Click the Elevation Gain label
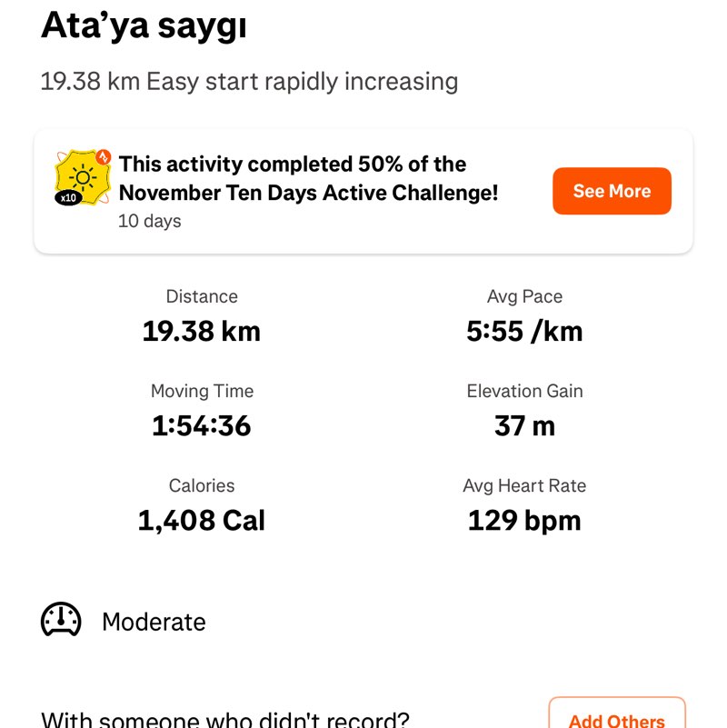This screenshot has width=727, height=728. point(524,391)
